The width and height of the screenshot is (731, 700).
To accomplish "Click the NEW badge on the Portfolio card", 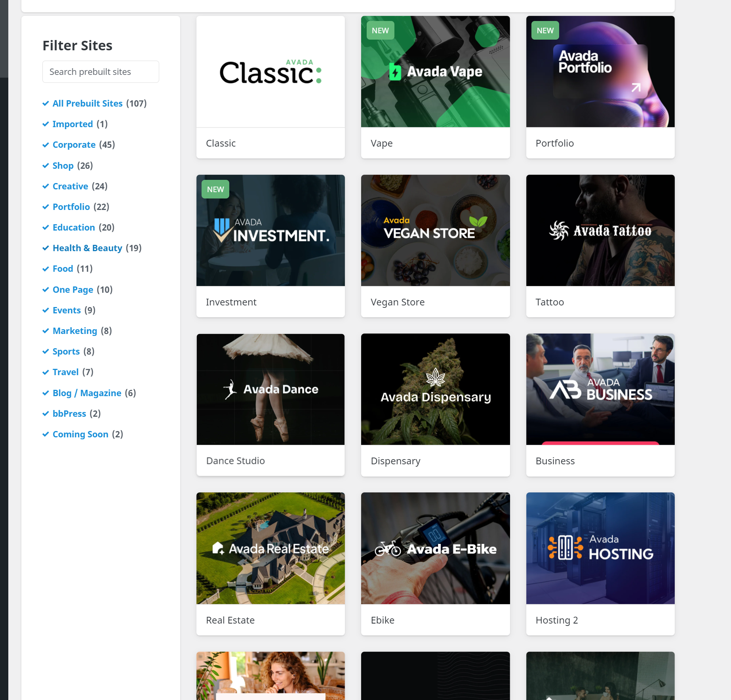I will coord(545,31).
